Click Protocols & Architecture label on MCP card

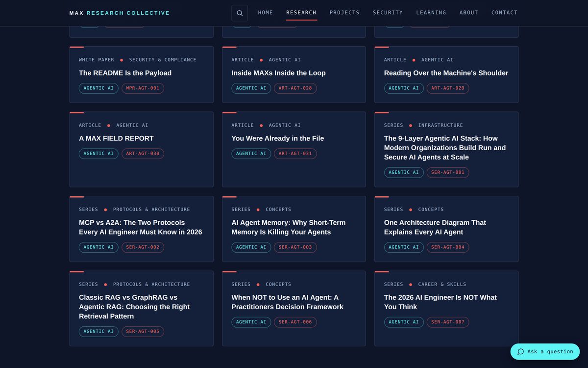(x=151, y=210)
